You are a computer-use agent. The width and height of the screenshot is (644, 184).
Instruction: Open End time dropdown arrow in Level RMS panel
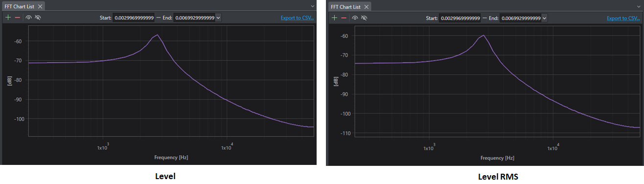[x=545, y=18]
